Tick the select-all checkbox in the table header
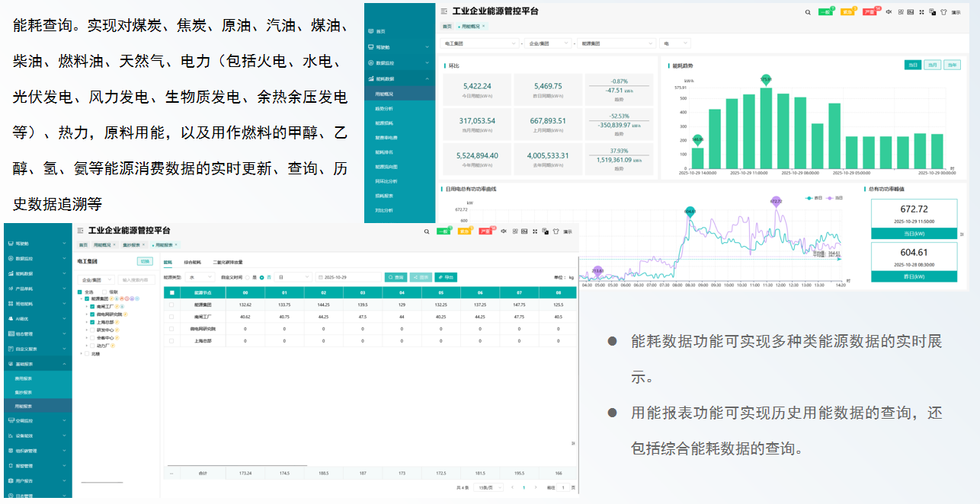 pos(171,292)
